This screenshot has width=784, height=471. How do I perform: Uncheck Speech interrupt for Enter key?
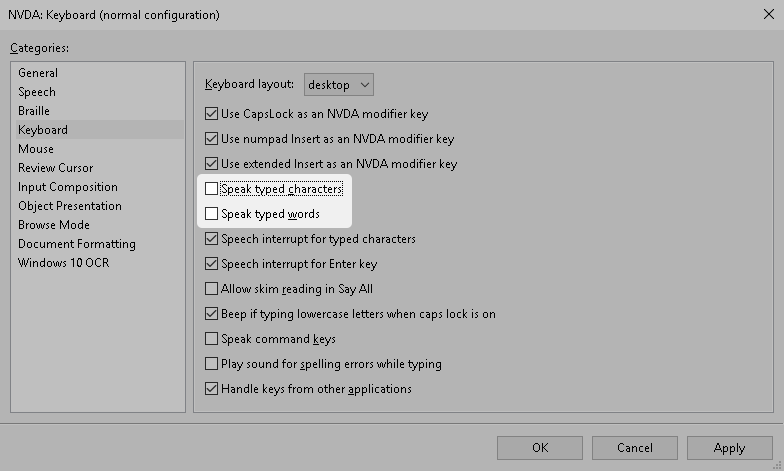(211, 264)
